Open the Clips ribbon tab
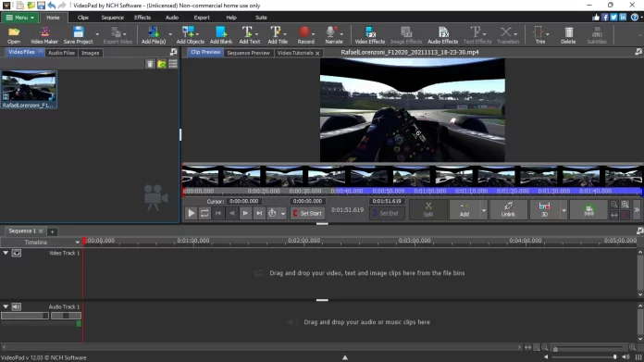This screenshot has height=362, width=644. click(x=83, y=18)
